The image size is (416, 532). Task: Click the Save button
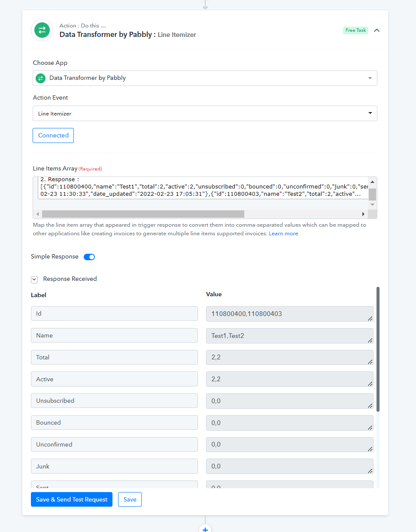click(x=130, y=499)
